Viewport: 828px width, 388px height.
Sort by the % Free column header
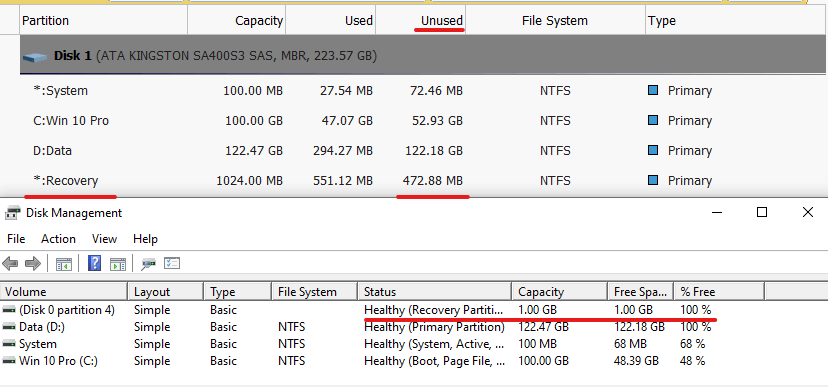point(719,291)
